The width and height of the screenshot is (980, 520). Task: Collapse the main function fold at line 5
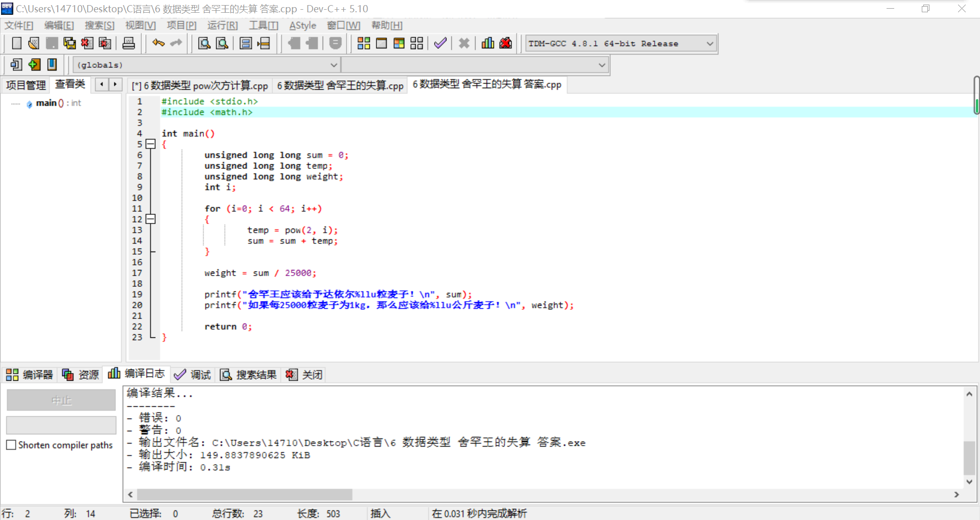[151, 144]
